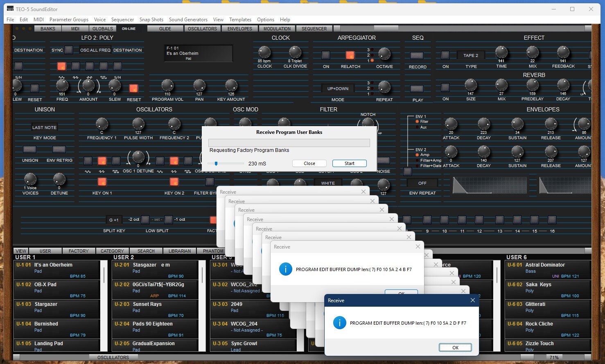The image size is (605, 364).
Task: Enable the square wave for oscillator 2
Action: [188, 161]
